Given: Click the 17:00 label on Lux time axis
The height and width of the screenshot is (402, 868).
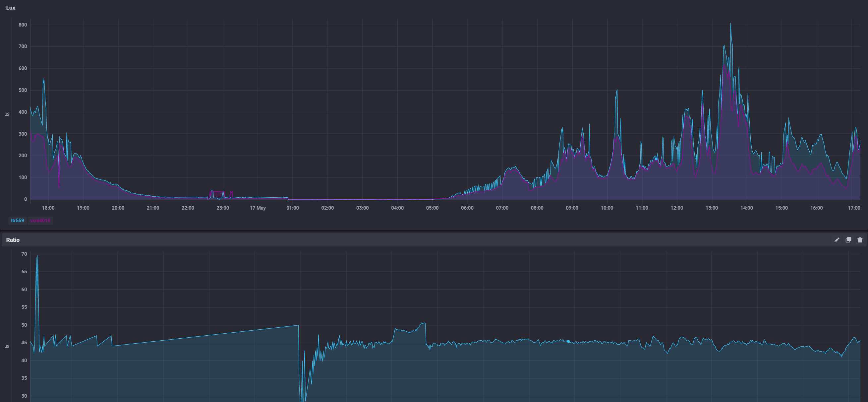Looking at the screenshot, I should (853, 208).
